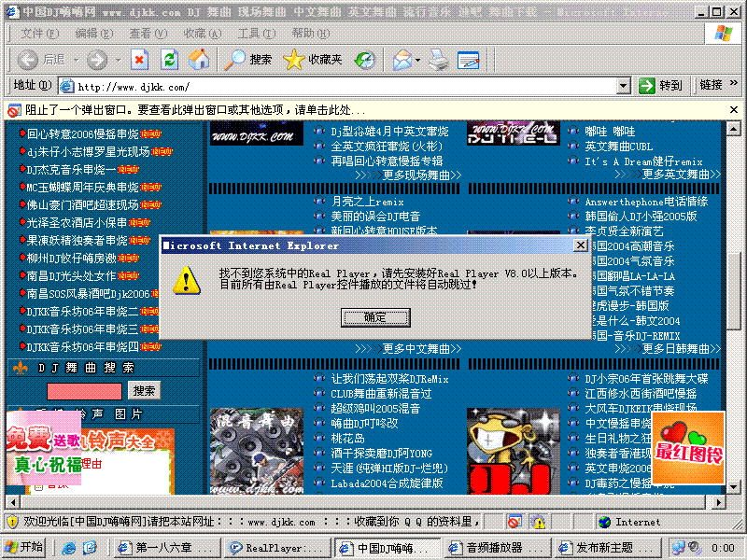
Task: Switch to RealPlayer taskbar window
Action: pyautogui.click(x=276, y=548)
